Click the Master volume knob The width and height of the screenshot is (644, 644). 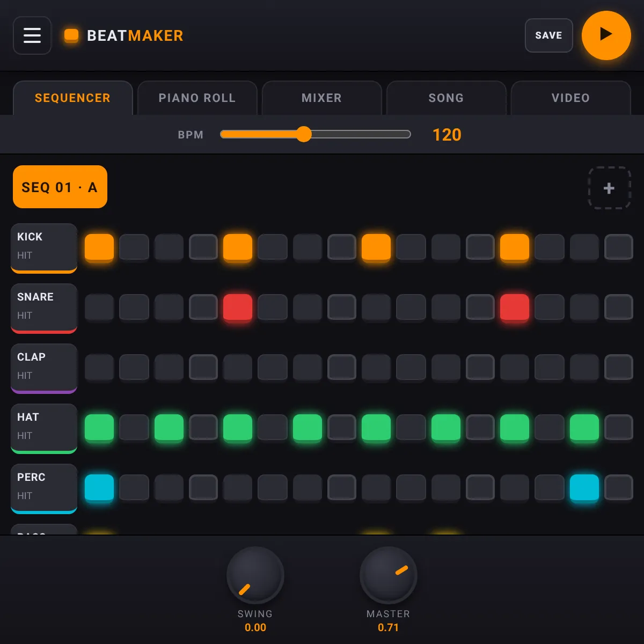coord(389,575)
